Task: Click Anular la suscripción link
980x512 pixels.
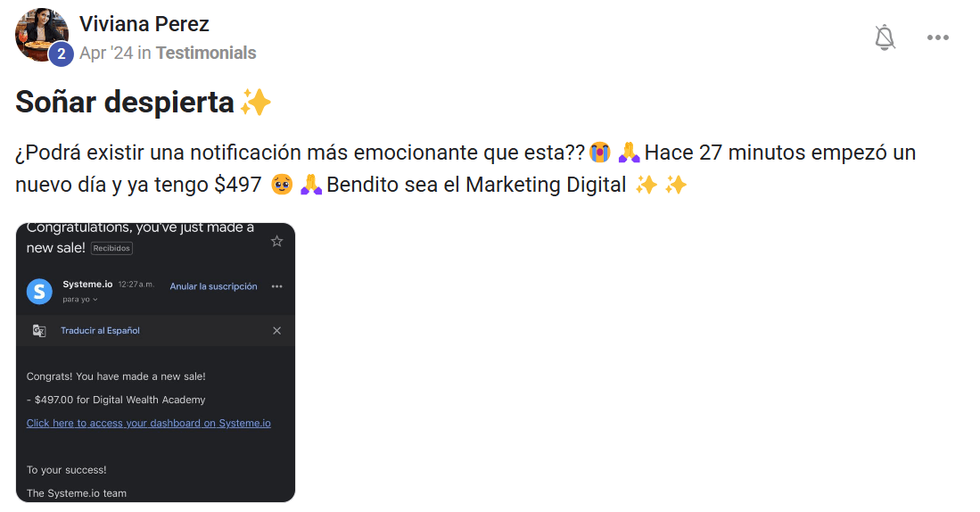Action: point(213,286)
